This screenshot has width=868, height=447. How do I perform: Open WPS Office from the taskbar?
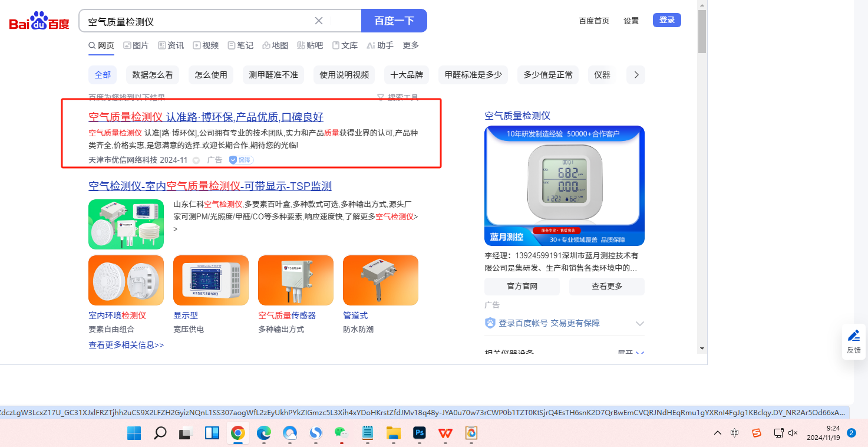(x=445, y=433)
